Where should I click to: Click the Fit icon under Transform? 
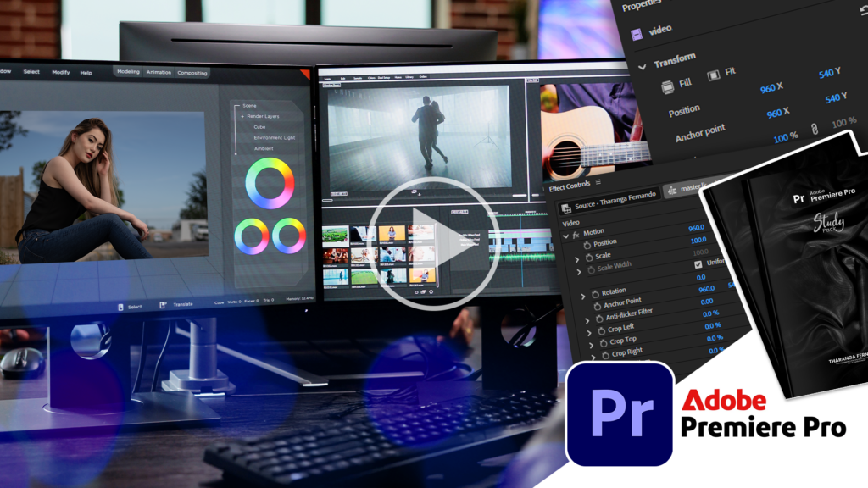714,76
